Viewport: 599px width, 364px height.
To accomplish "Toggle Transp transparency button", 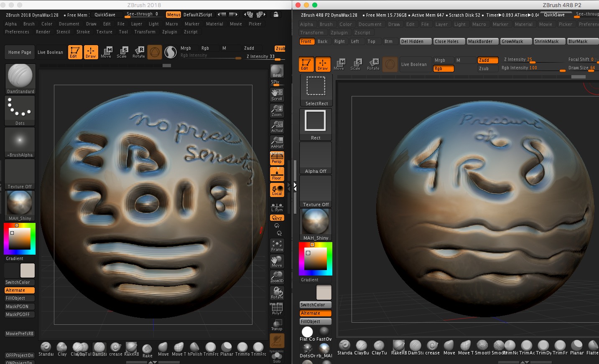I will tap(277, 325).
